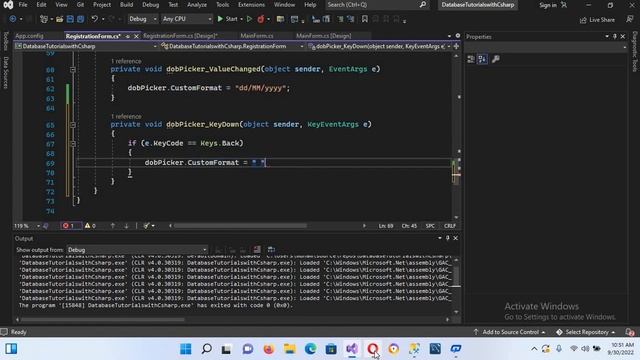Open Windows Start from taskbar
This screenshot has width=640, height=360.
(186, 349)
